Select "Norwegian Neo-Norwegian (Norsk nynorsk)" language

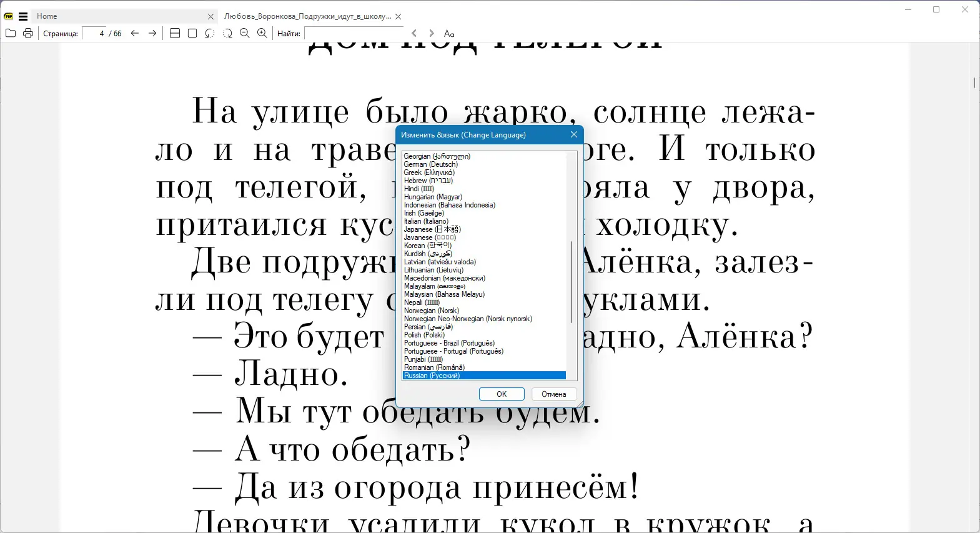483,319
